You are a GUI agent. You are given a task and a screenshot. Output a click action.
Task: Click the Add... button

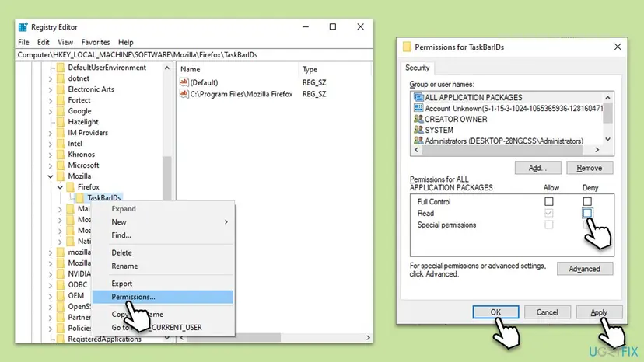(537, 168)
